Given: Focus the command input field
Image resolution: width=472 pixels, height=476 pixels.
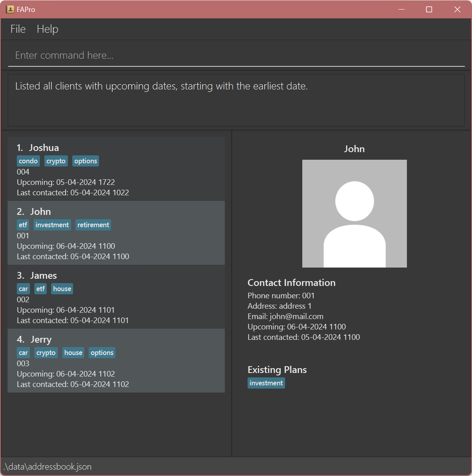Looking at the screenshot, I should [x=236, y=55].
